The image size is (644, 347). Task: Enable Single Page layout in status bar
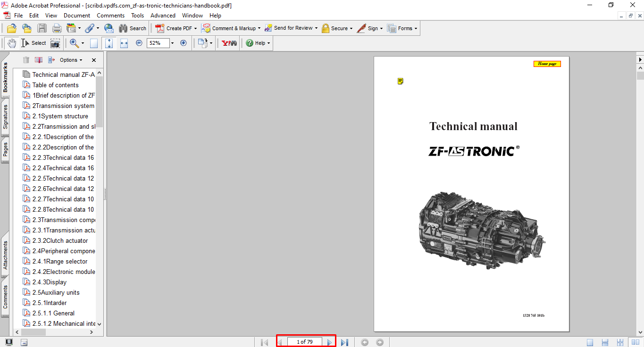click(x=590, y=342)
